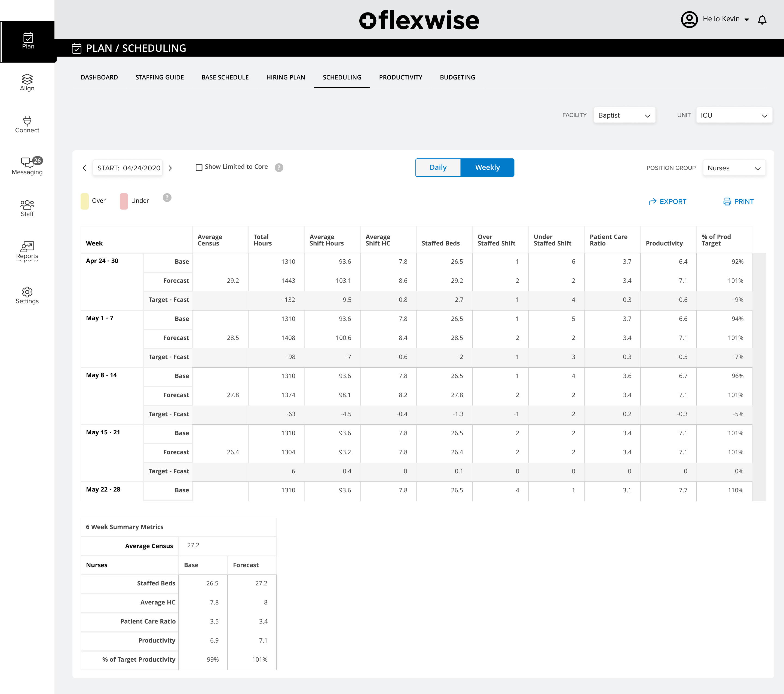Open the Hiring Plan tab
Image resolution: width=784 pixels, height=694 pixels.
pos(286,78)
